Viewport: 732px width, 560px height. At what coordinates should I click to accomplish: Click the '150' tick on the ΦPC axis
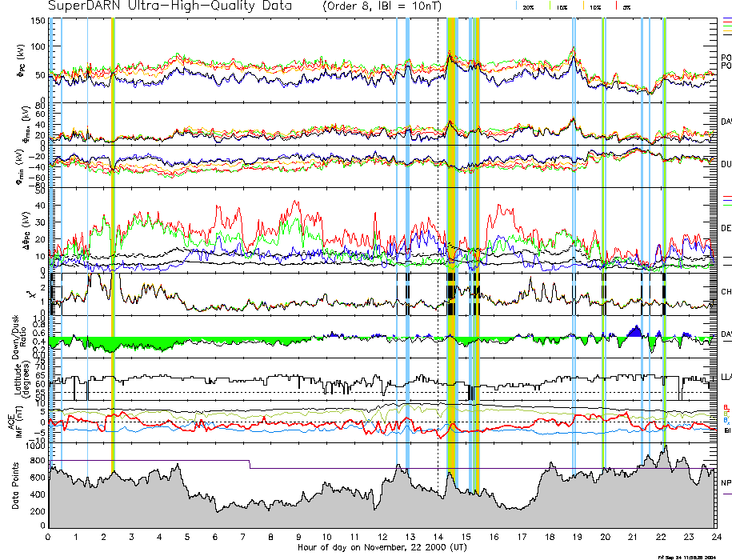(38, 21)
